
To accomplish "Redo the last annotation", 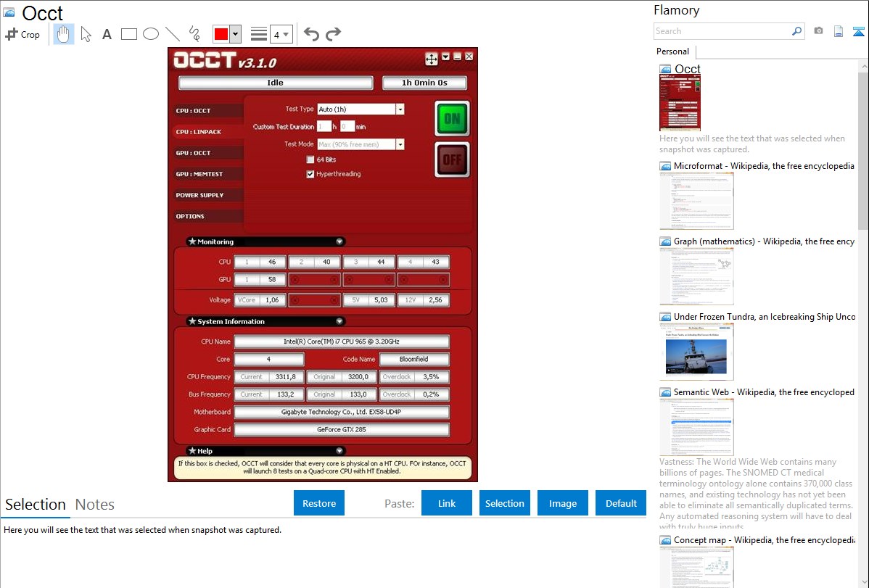I will click(x=333, y=34).
